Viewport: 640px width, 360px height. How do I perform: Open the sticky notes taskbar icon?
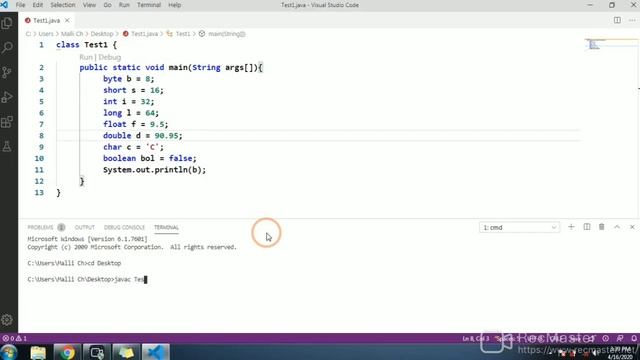click(x=126, y=352)
